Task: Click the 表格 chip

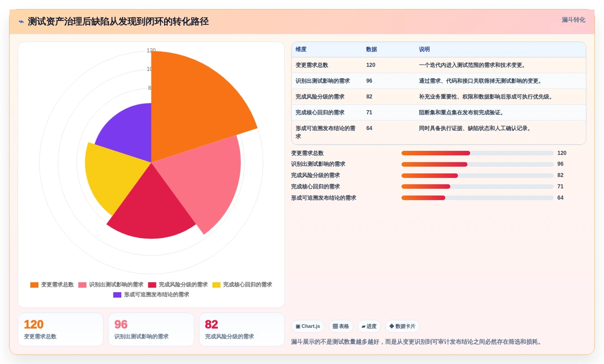Action: 341,326
